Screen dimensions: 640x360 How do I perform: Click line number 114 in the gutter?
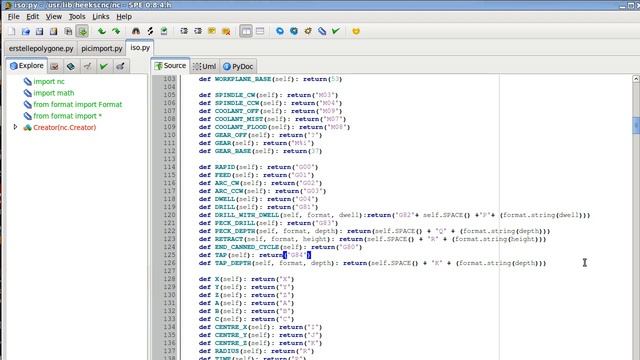pos(169,167)
